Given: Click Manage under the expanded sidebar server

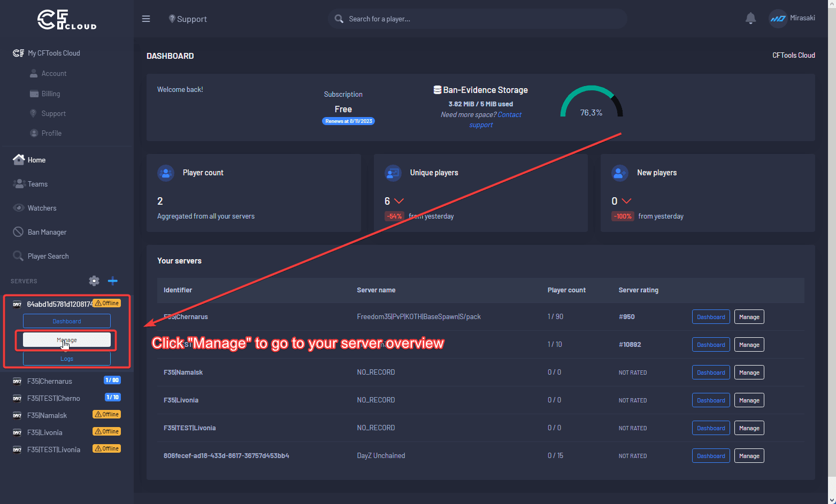Looking at the screenshot, I should point(67,340).
